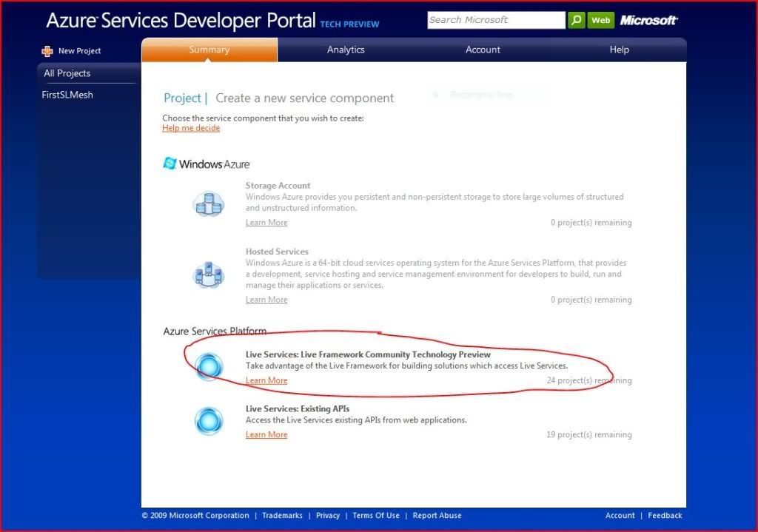
Task: Open Learn More under Live Framework Preview
Action: click(266, 381)
